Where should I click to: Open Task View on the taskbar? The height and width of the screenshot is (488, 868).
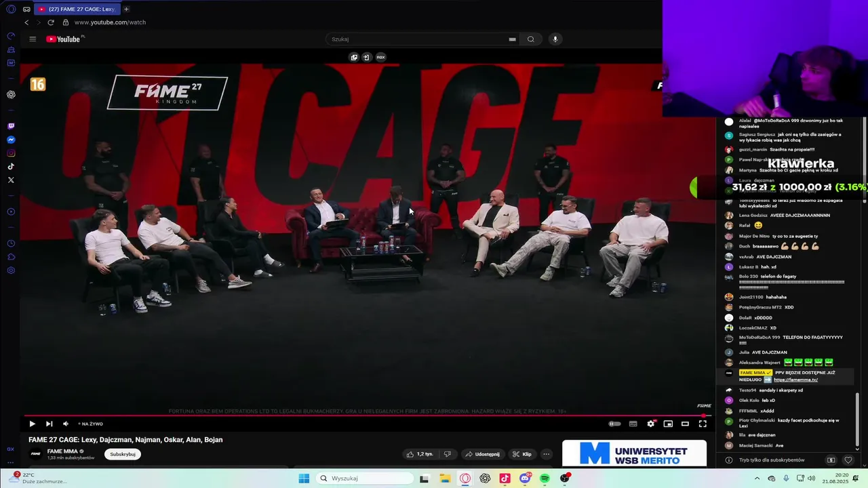[x=425, y=479]
